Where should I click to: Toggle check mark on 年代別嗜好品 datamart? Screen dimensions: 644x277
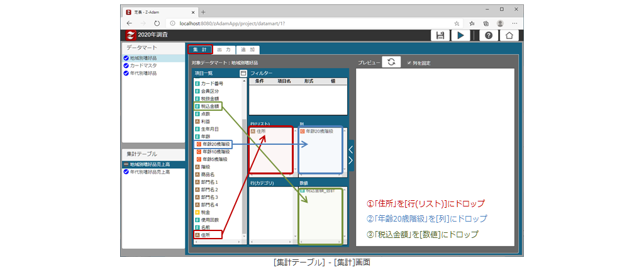[126, 73]
